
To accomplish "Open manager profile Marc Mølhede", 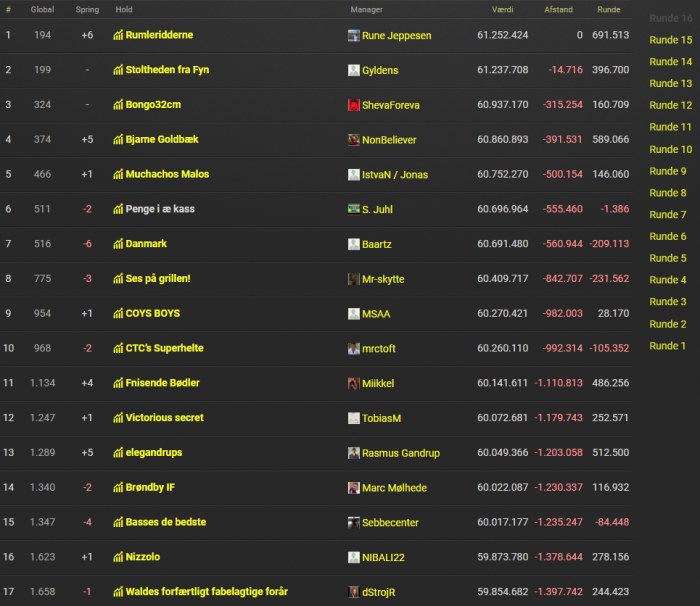I will tap(394, 488).
